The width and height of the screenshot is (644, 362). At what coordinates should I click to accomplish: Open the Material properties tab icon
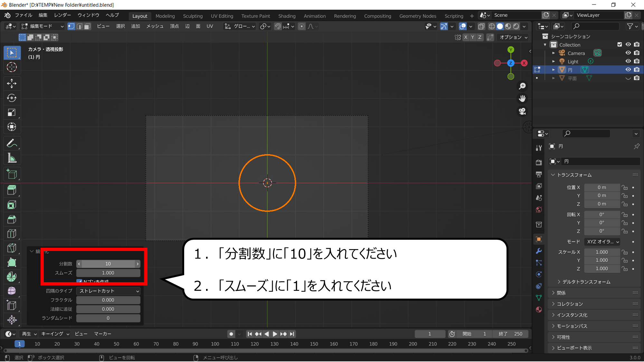[x=539, y=310]
